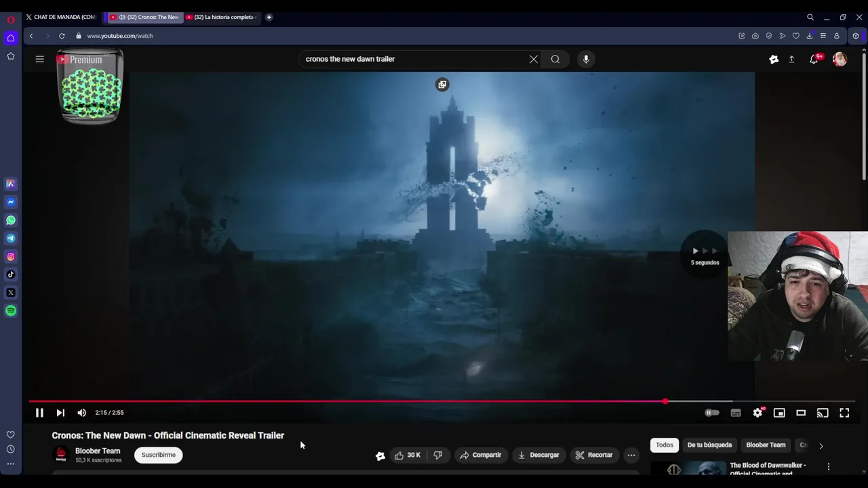Select the De tu búsqueda chip
The height and width of the screenshot is (488, 868).
coord(709,445)
